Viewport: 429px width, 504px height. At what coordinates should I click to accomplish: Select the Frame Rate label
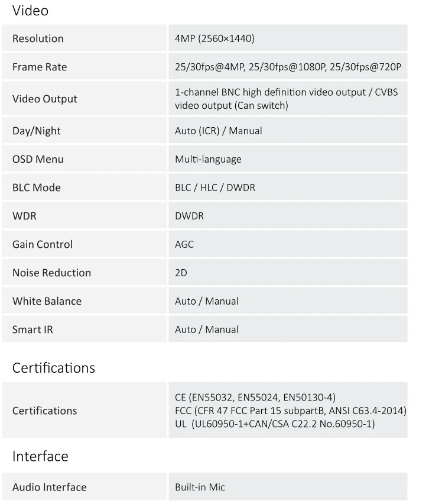tap(40, 67)
